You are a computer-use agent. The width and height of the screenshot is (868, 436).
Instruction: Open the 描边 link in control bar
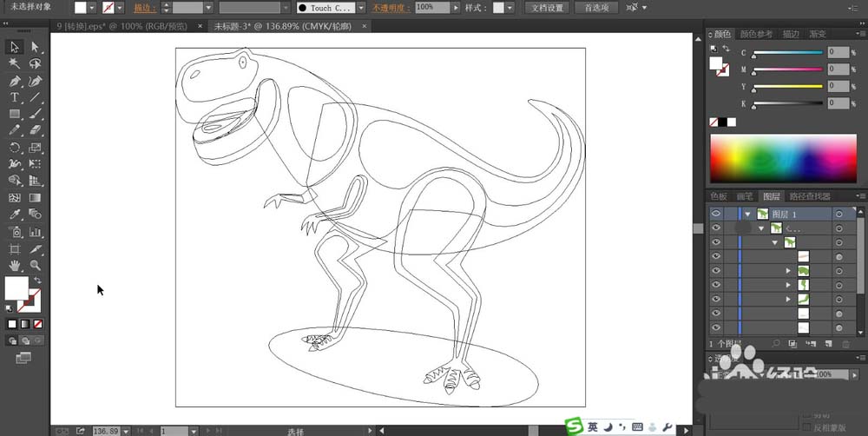145,8
